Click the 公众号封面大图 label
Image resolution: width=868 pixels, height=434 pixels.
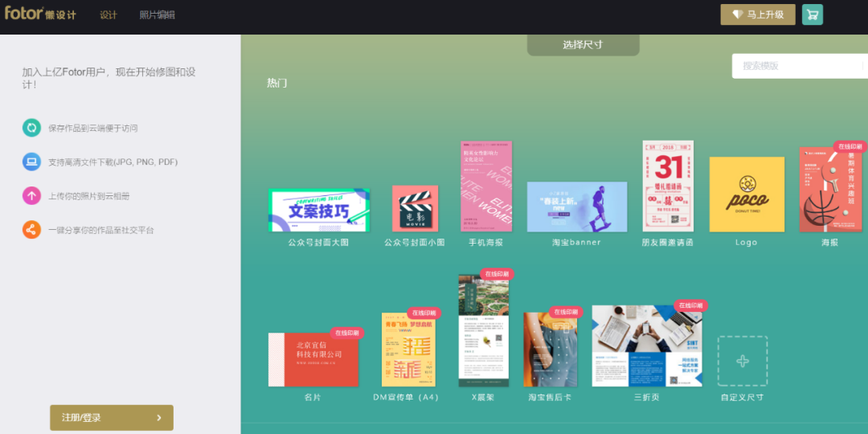319,243
